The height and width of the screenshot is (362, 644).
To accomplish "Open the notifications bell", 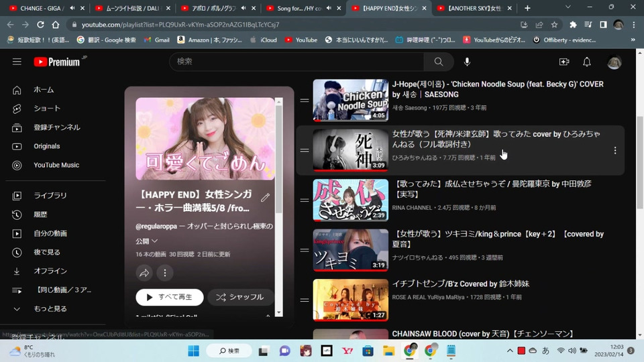I will (587, 62).
